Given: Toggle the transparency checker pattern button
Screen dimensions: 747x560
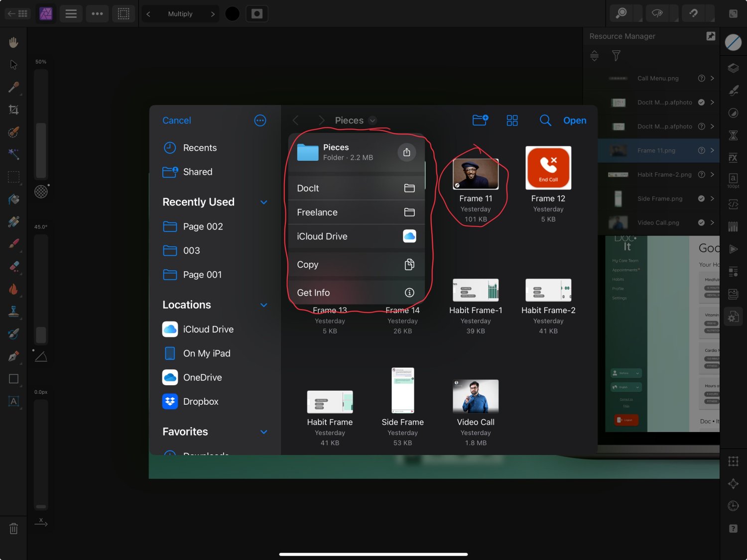Looking at the screenshot, I should pos(41,191).
